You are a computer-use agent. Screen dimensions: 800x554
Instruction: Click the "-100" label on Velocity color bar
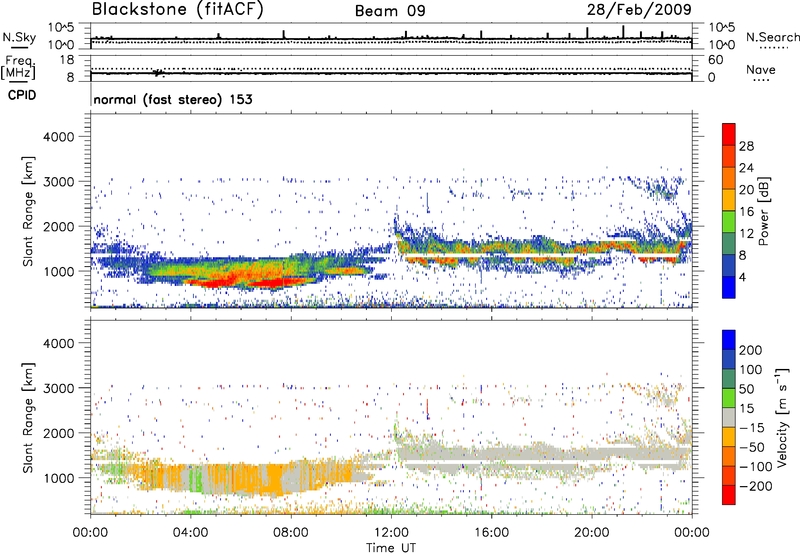pos(756,467)
